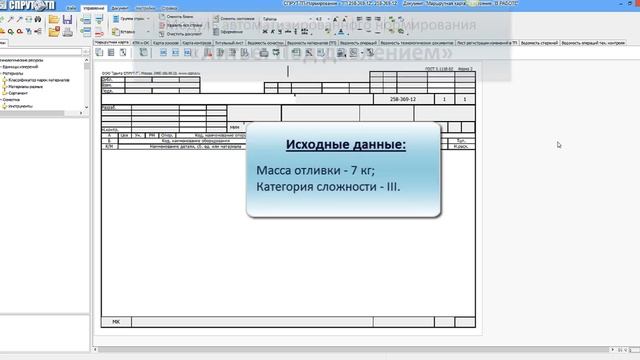Viewport: 640px width, 360px height.
Task: Click the font color A icon
Action: (341, 31)
